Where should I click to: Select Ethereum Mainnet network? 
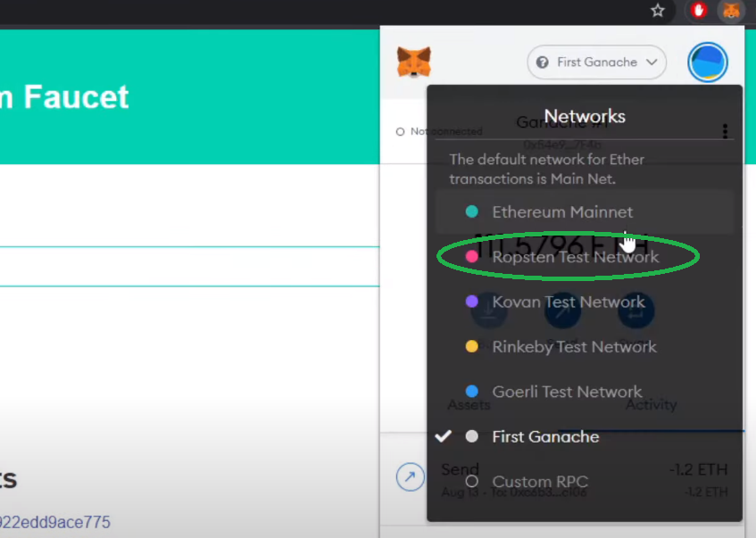[585, 212]
